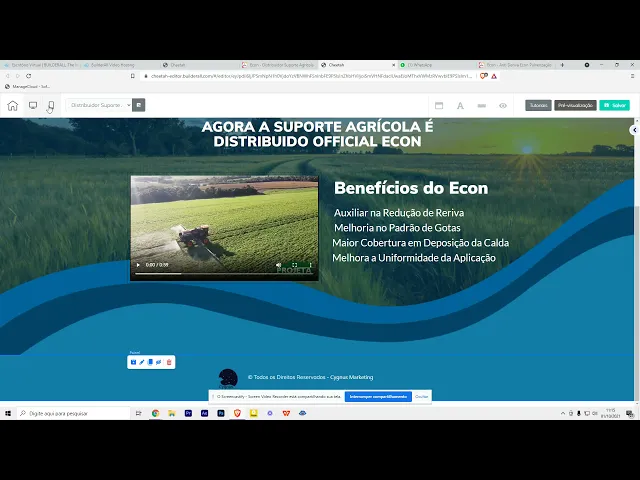
Task: Delete the panel with the red trash icon
Action: point(169,362)
